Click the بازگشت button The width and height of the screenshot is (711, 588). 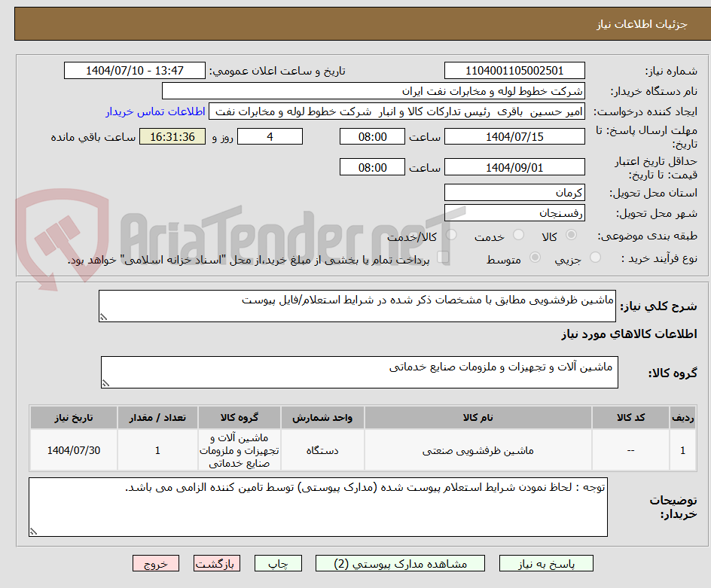(x=217, y=563)
